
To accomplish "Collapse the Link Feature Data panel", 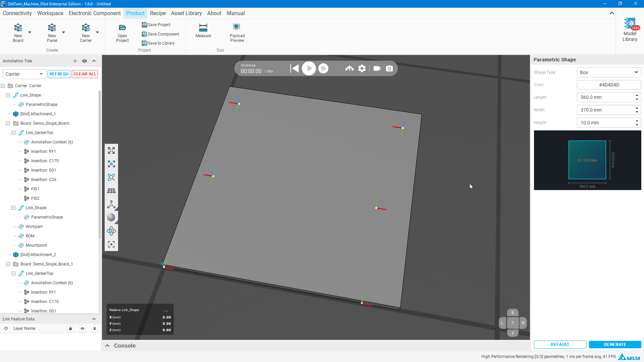I will click(94, 319).
